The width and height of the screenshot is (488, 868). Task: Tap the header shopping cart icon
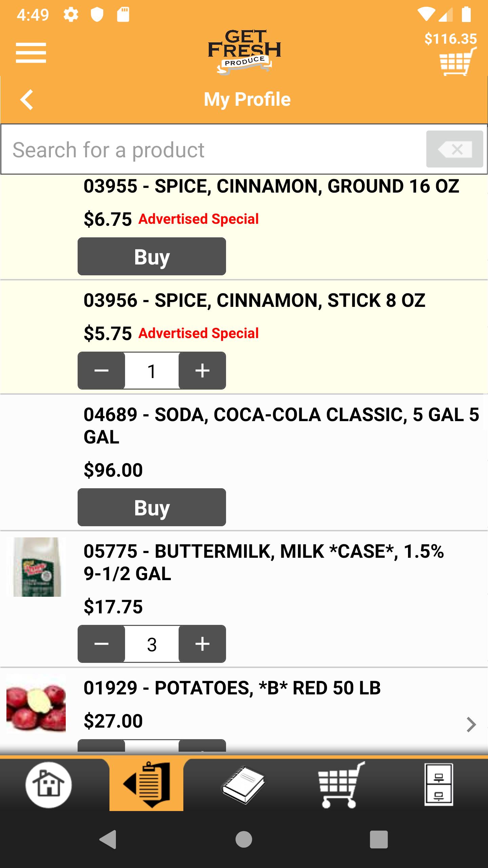[457, 62]
